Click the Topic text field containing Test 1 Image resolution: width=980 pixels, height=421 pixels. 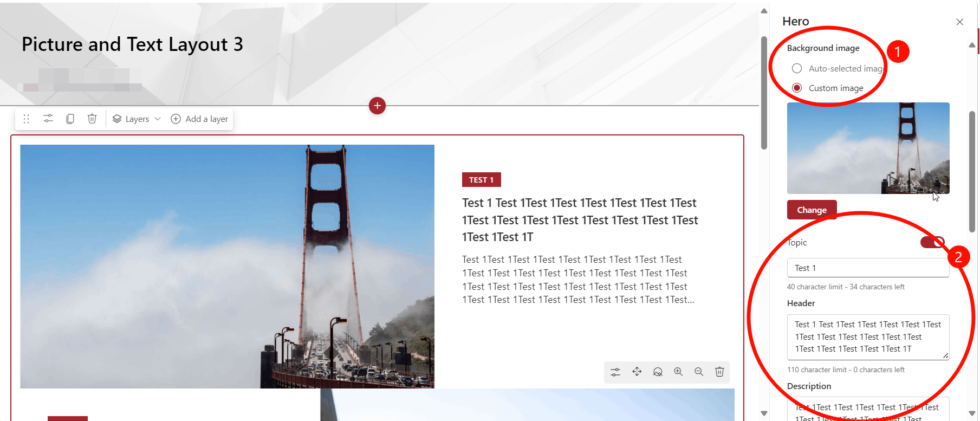tap(868, 268)
